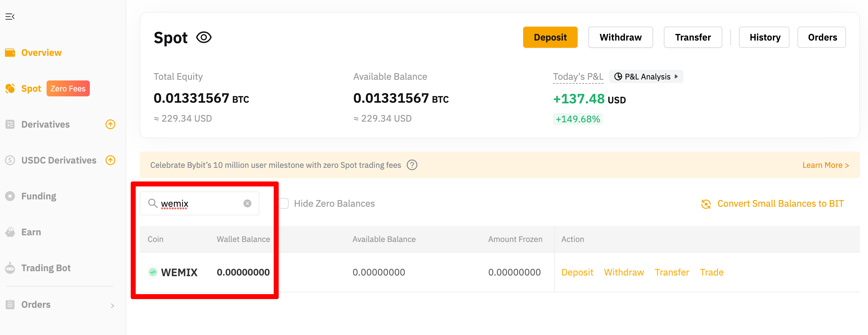Click the Convert Small Balances swap icon
Viewport: 868px width, 335px height.
(x=706, y=204)
